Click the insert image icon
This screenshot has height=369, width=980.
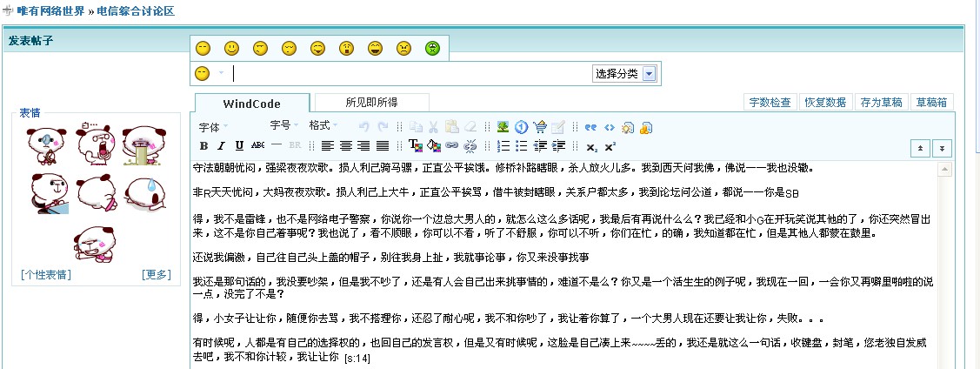pos(503,127)
